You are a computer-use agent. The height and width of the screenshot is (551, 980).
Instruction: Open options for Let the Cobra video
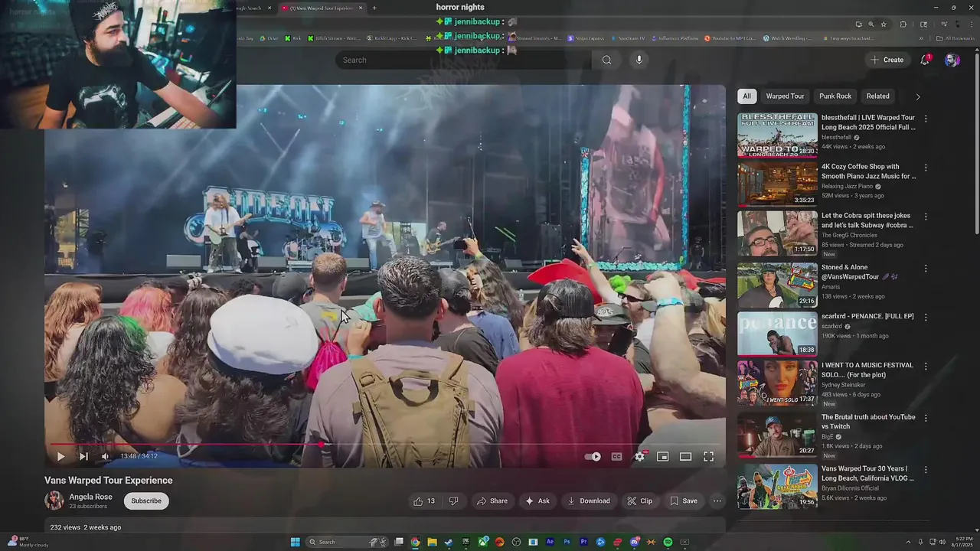point(926,217)
